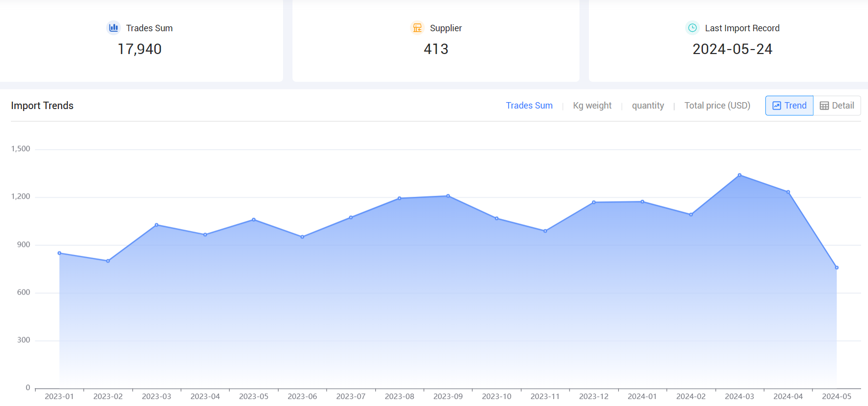Click the trend chart icon in Trend button
The height and width of the screenshot is (406, 868).
coord(777,106)
